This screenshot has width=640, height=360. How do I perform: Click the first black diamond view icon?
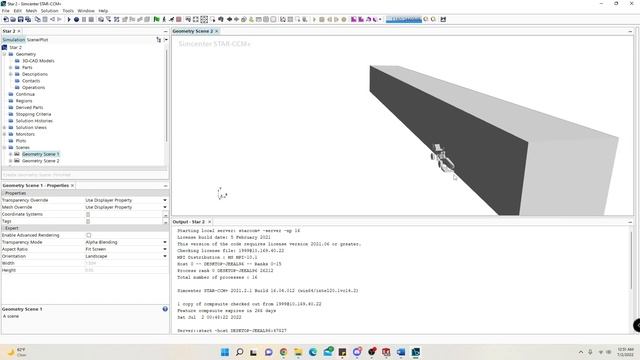pyautogui.click(x=229, y=19)
